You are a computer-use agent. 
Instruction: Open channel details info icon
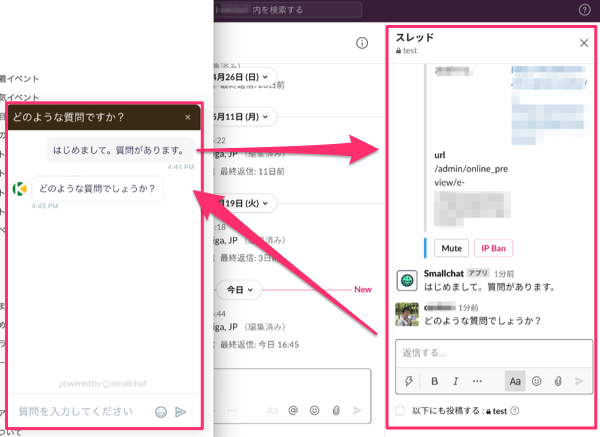pos(362,43)
